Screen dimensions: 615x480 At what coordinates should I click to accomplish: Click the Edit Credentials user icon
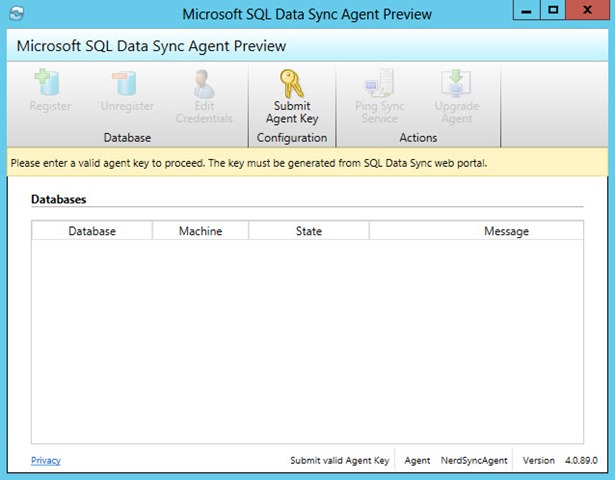[x=204, y=84]
